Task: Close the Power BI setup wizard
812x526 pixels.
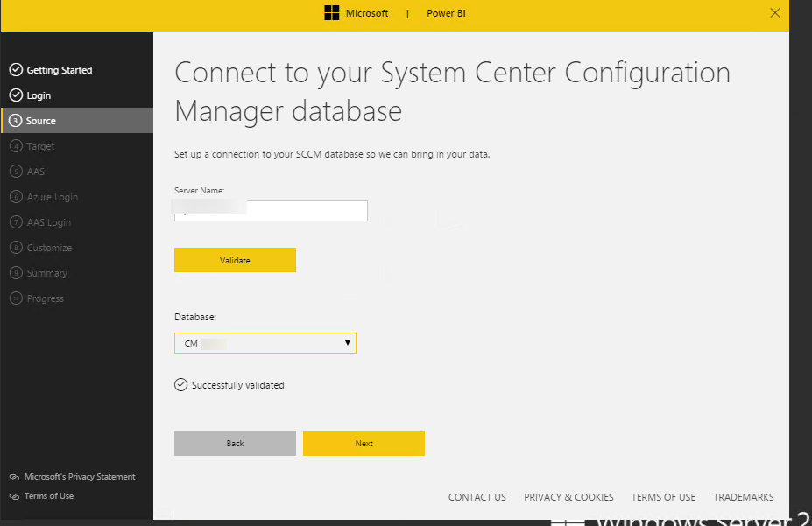Action: point(774,13)
